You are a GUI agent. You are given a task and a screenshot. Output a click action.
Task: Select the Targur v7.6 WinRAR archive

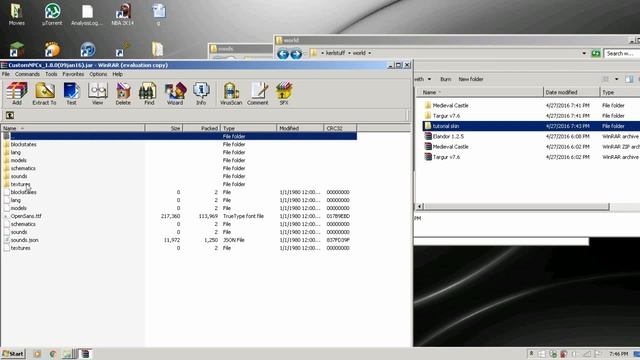click(531, 157)
